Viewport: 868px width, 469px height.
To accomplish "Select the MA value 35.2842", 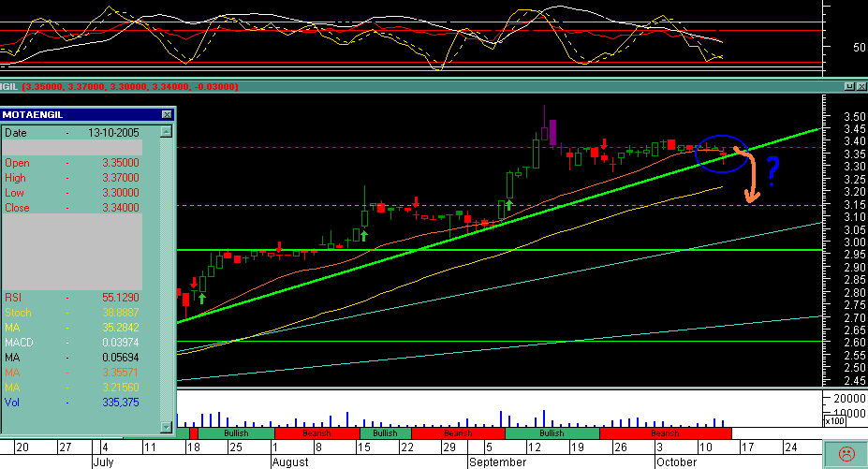I will pos(120,328).
